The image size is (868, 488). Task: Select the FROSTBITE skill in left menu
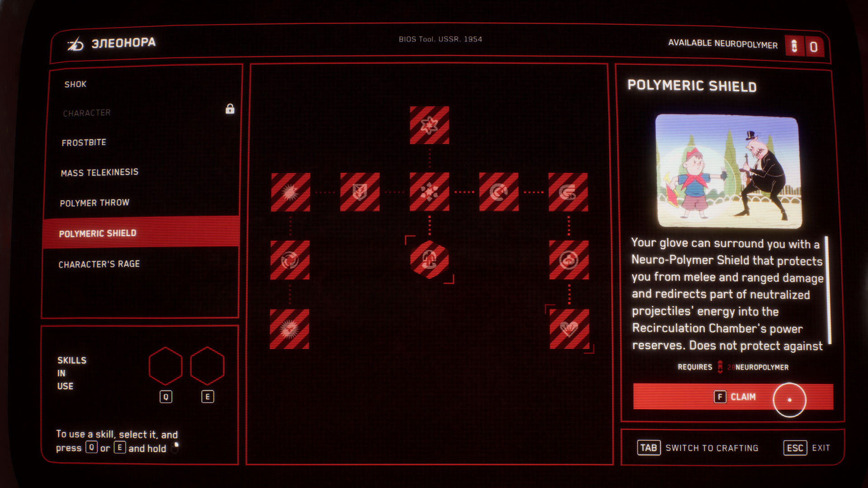85,142
